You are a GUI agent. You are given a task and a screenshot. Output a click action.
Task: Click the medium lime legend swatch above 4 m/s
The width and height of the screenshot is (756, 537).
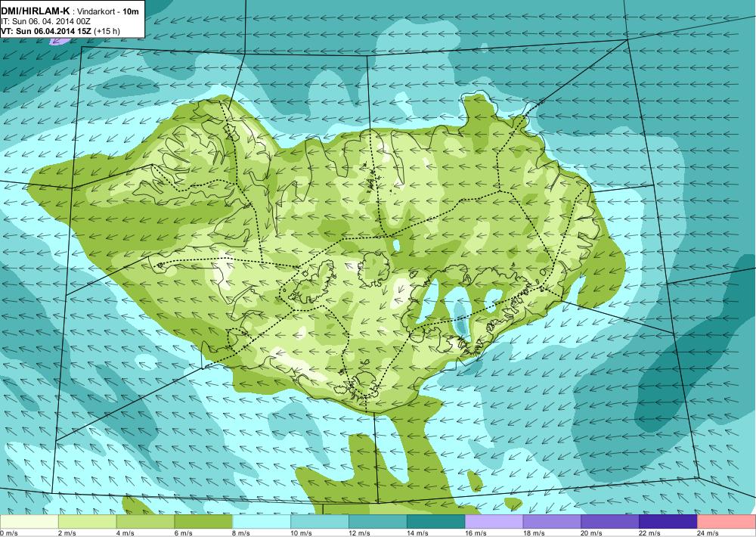click(145, 522)
